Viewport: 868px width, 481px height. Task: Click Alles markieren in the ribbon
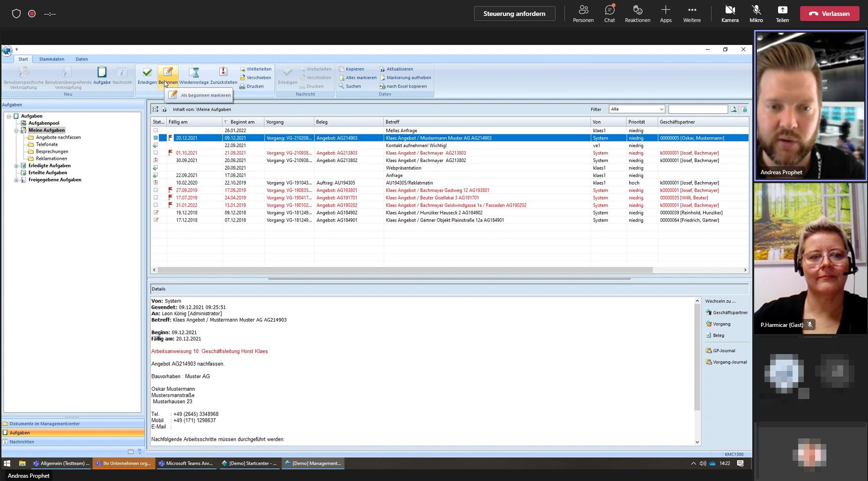point(358,78)
